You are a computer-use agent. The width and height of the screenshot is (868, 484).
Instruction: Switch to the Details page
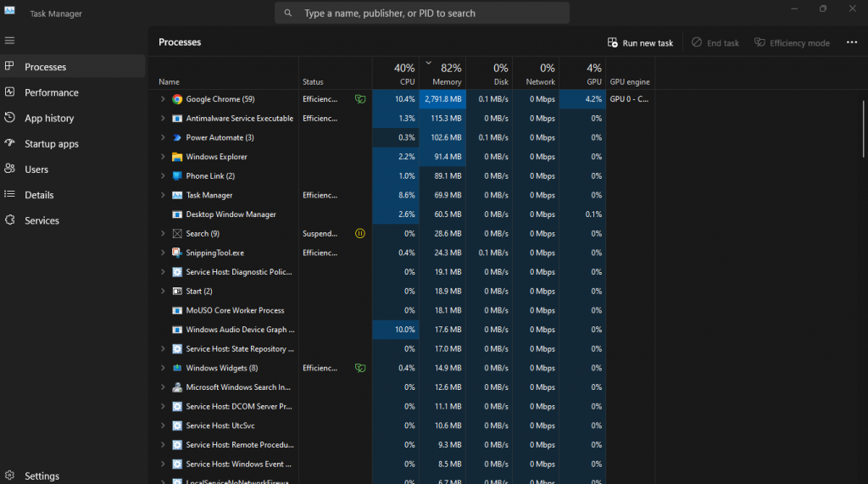point(73,195)
